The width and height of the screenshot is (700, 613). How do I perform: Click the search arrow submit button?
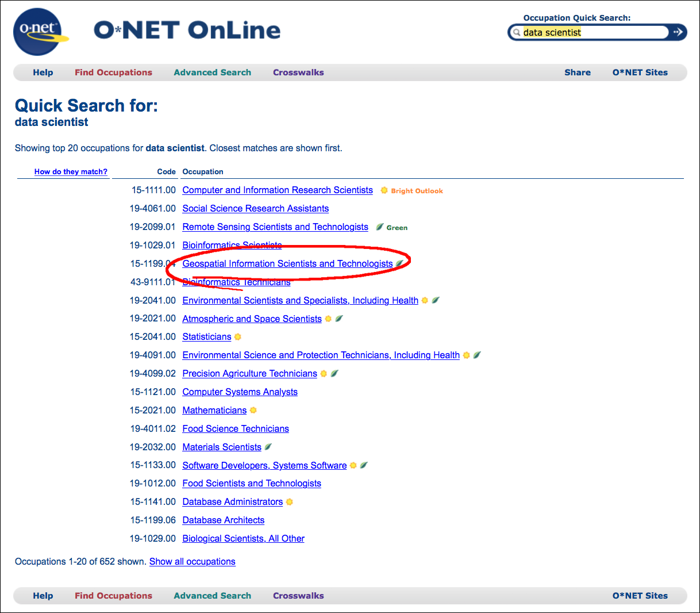[678, 32]
